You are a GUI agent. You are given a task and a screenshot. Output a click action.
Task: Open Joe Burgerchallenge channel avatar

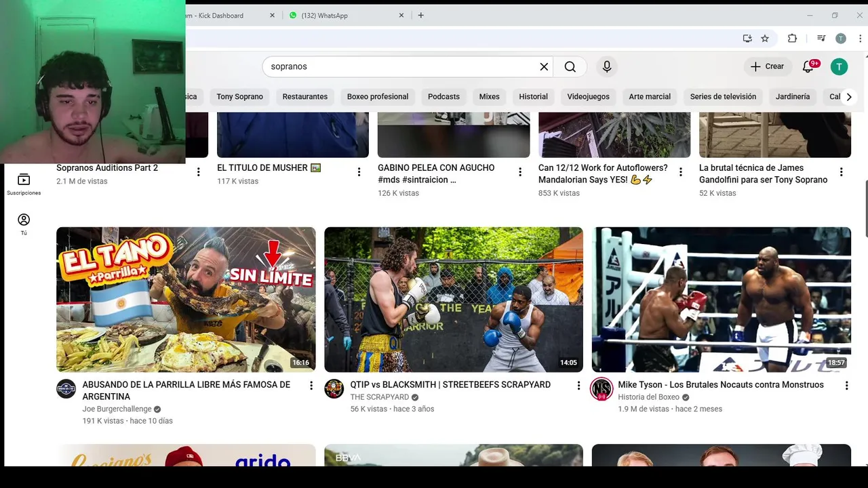point(66,389)
